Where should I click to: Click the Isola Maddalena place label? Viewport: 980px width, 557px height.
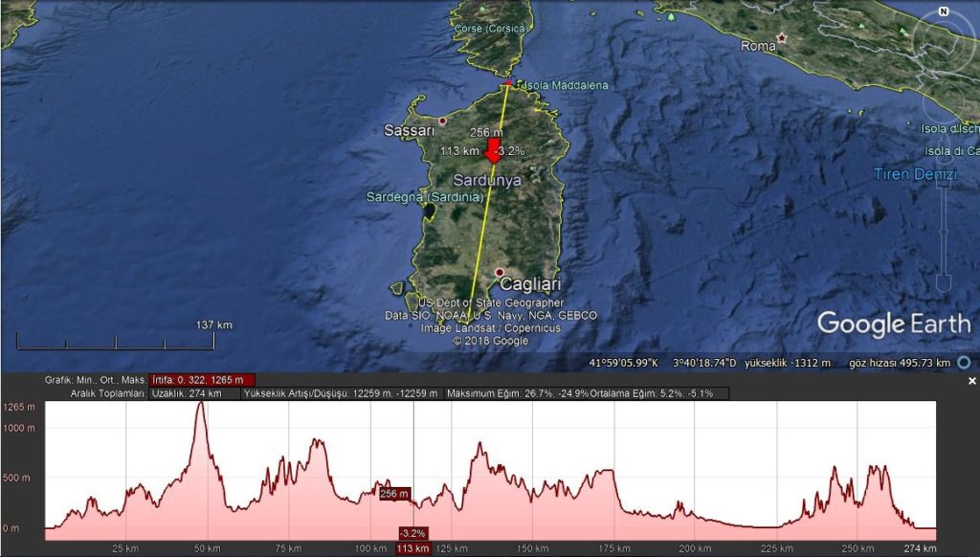click(x=566, y=85)
